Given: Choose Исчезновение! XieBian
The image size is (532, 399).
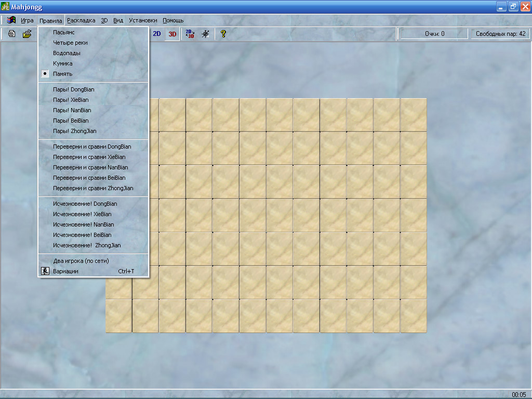Looking at the screenshot, I should coord(94,214).
